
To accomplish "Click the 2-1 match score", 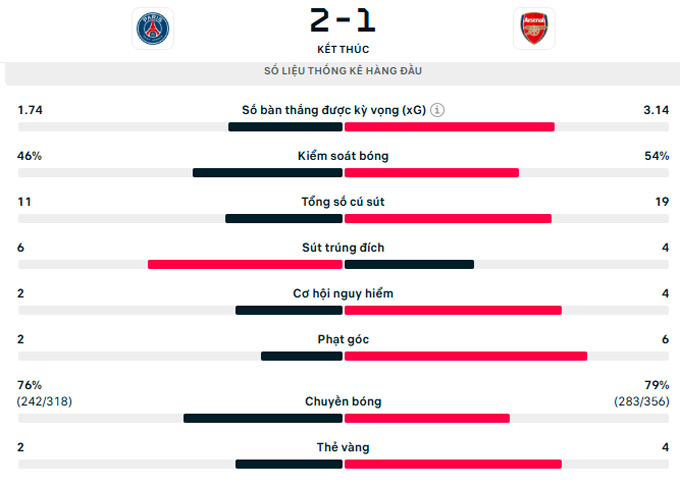I will (342, 20).
